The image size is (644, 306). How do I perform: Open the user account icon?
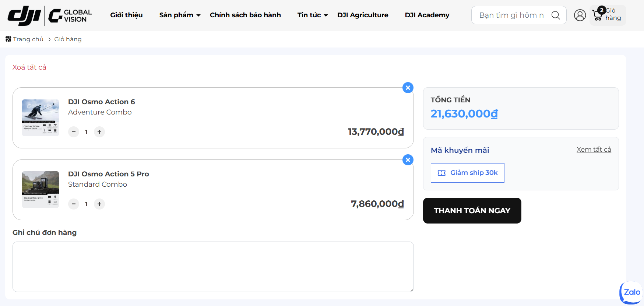(x=580, y=15)
